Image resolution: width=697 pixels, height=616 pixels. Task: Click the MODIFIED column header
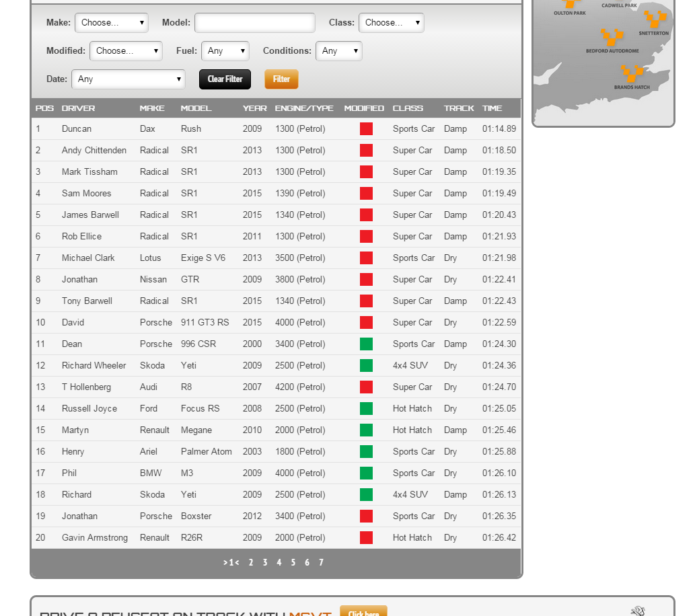coord(364,108)
